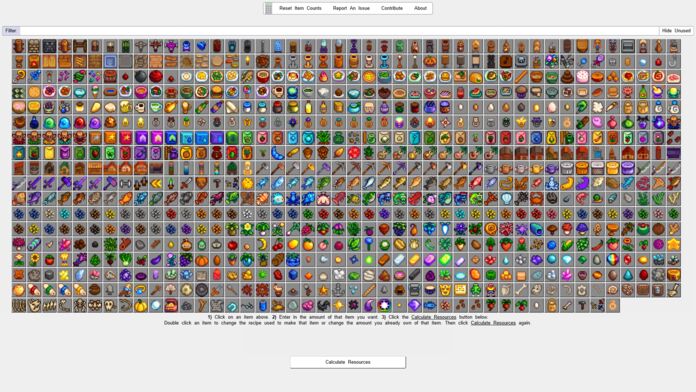Select the Golden Pumpkin item
Screen dimensions: 696x392
coord(140,305)
